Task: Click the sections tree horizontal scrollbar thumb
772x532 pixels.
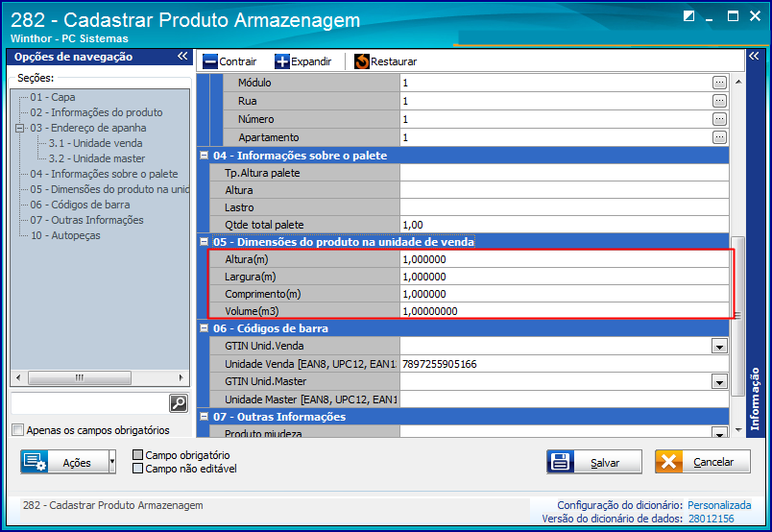Action: 80,377
